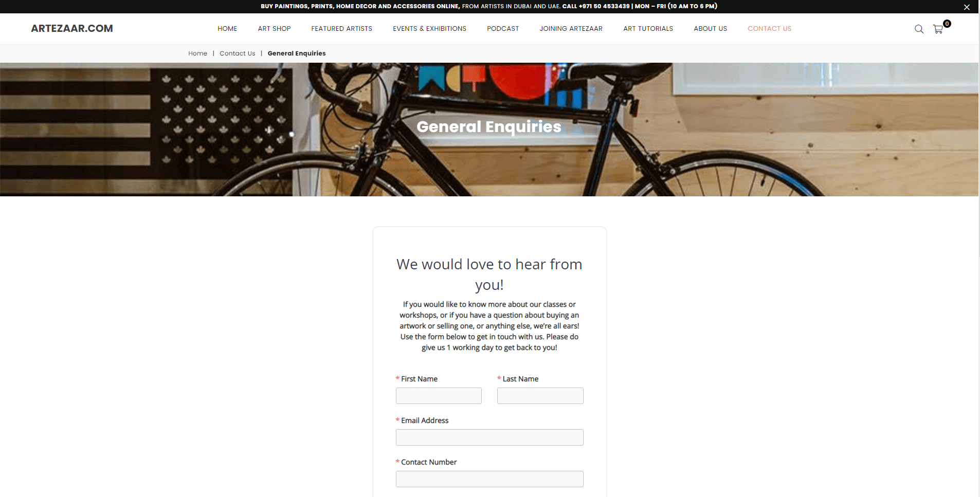The width and height of the screenshot is (980, 497).
Task: Open the Art Shop menu
Action: [x=275, y=29]
